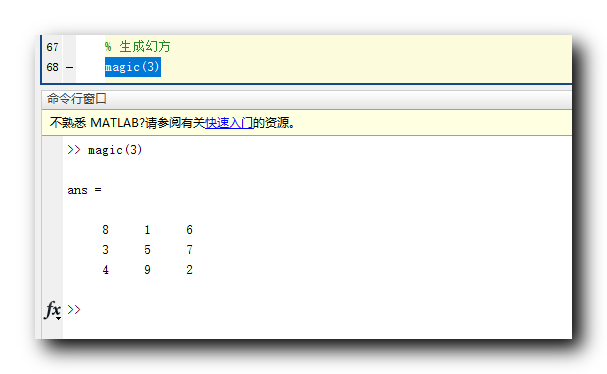Click the ans = output line

[84, 190]
